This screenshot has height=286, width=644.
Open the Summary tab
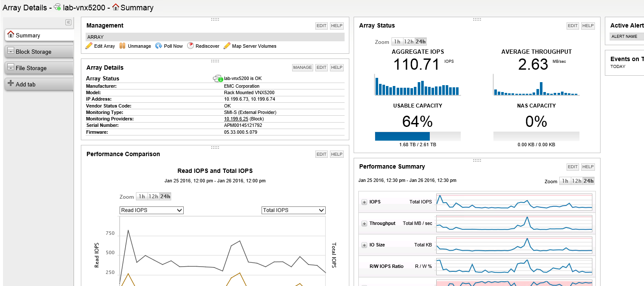click(39, 35)
